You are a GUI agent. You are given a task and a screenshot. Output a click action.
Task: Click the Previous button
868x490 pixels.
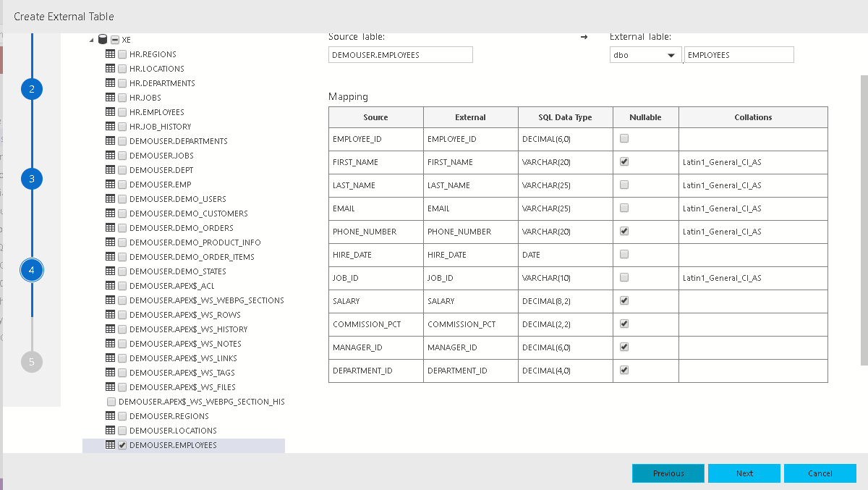[x=668, y=473]
